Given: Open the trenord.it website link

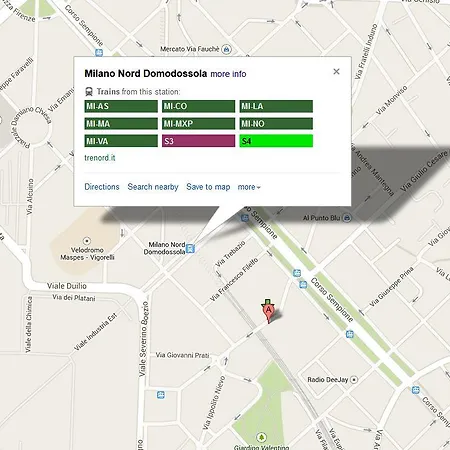Looking at the screenshot, I should (100, 158).
